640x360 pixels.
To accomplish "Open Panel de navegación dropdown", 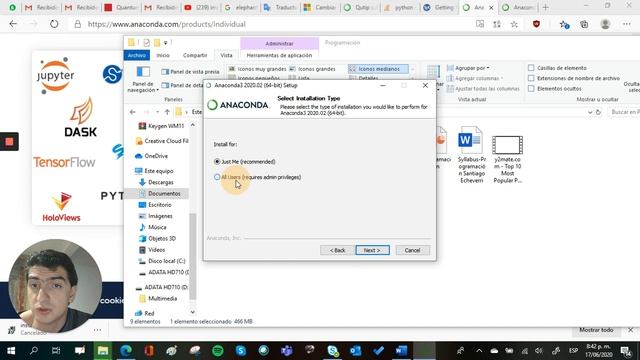I will pos(143,80).
